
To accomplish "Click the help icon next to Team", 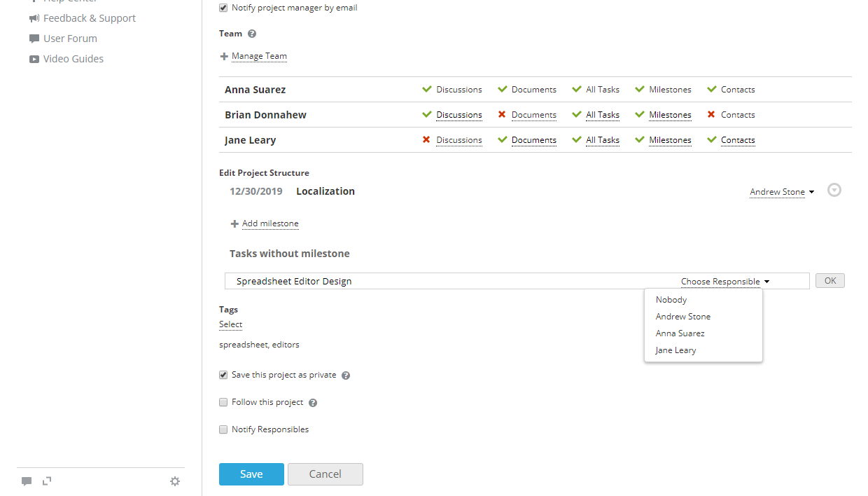I will pos(252,34).
